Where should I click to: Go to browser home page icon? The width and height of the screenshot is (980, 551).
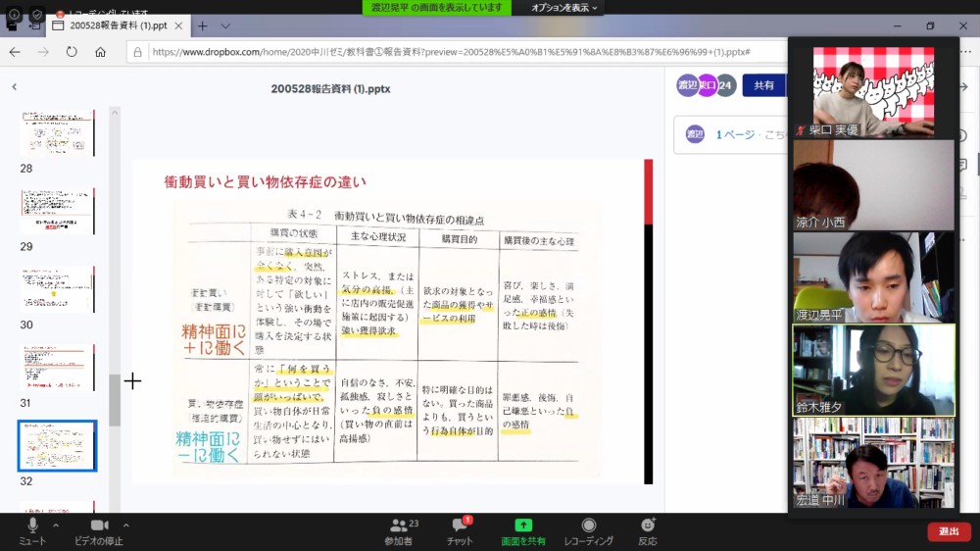click(101, 52)
